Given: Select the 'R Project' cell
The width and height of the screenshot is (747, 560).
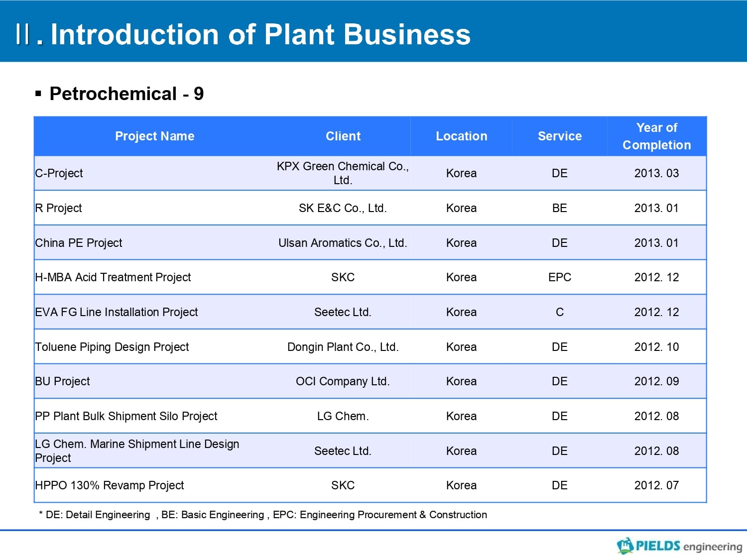Looking at the screenshot, I should tap(155, 208).
